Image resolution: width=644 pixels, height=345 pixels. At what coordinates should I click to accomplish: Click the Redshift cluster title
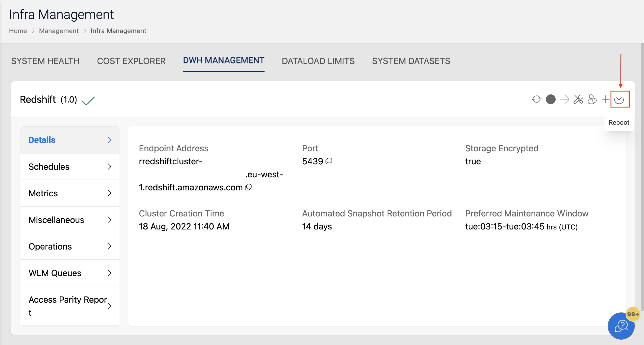tap(38, 100)
